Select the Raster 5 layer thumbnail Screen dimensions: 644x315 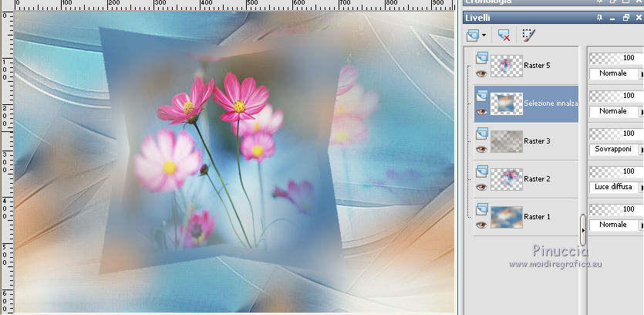coord(507,66)
